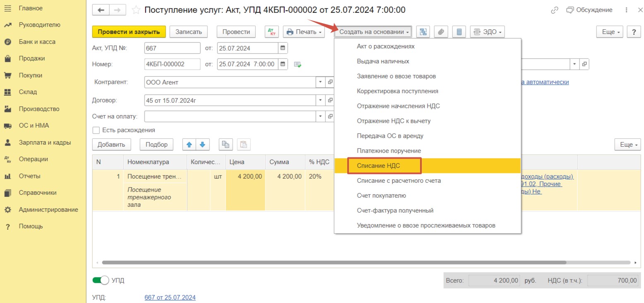This screenshot has width=644, height=303.
Task: Open the blue list report icon in toolbar
Action: pos(459,32)
